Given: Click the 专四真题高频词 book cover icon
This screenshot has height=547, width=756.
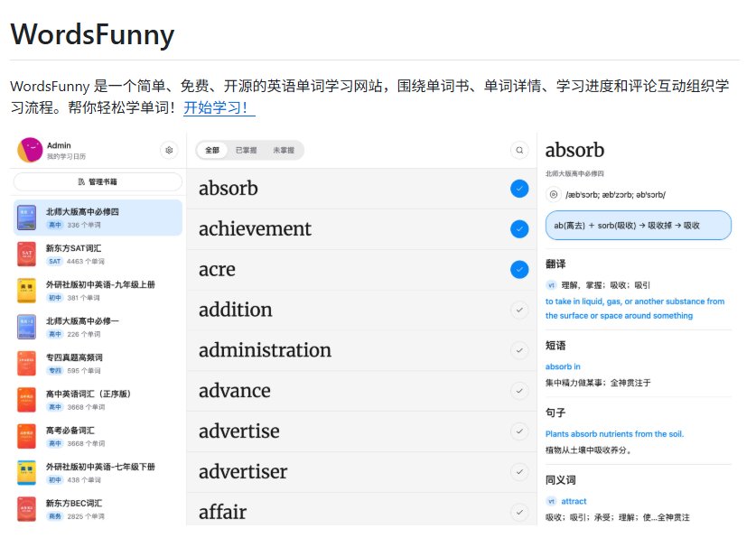Looking at the screenshot, I should (26, 364).
